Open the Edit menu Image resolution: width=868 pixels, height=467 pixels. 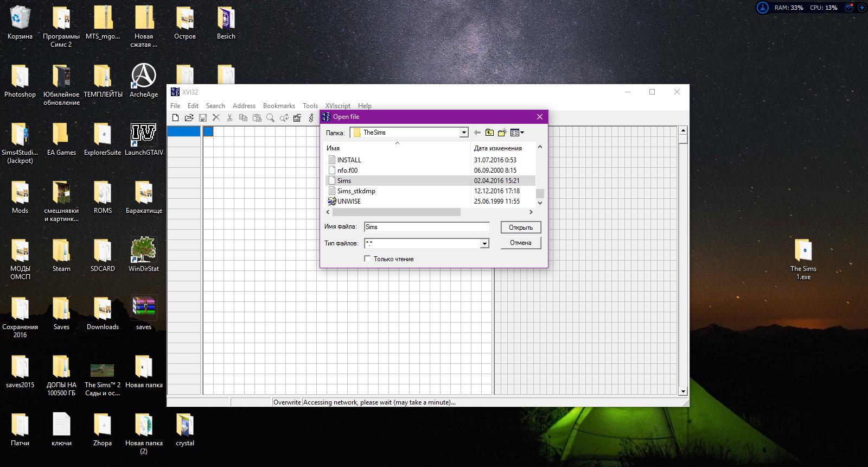point(193,106)
